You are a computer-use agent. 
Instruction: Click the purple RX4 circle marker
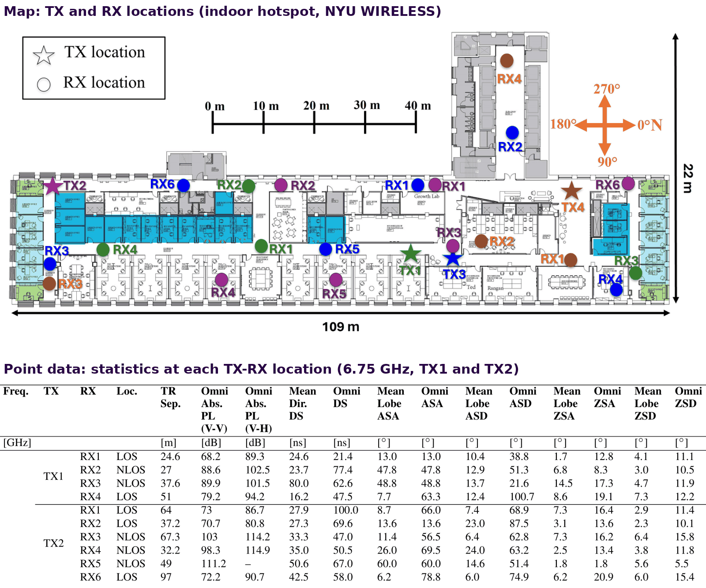(222, 279)
